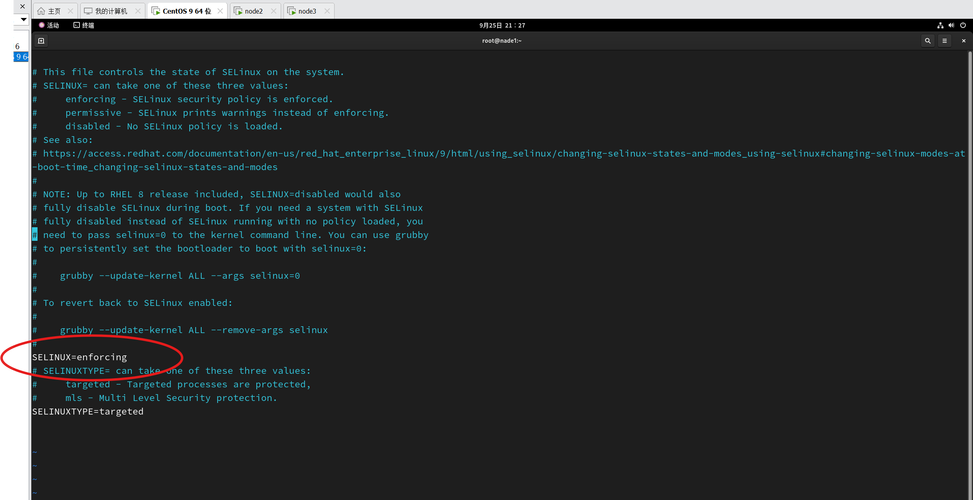Switch to the node3 VM tab
Image resolution: width=973 pixels, height=500 pixels.
(302, 11)
